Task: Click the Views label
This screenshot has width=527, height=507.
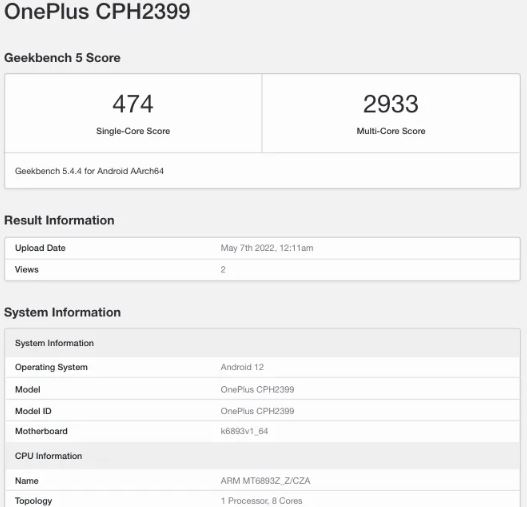Action: (x=27, y=269)
